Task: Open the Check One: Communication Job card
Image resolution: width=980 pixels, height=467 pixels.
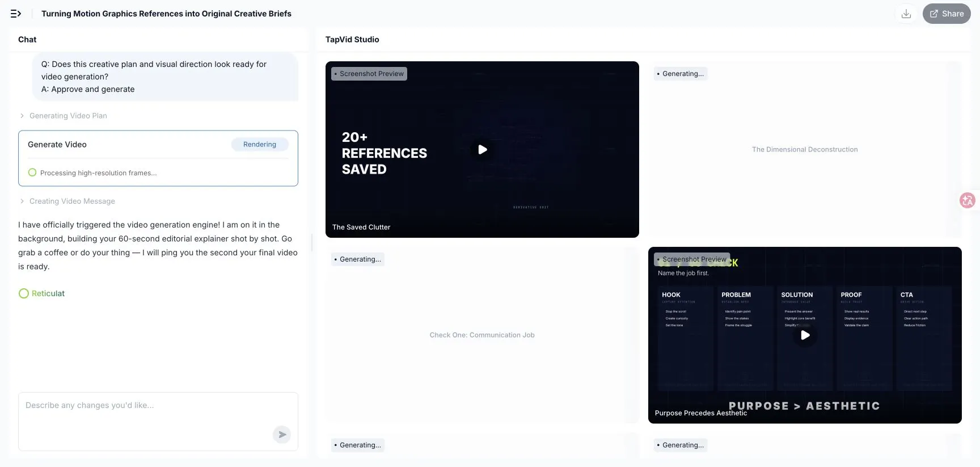Action: 482,335
